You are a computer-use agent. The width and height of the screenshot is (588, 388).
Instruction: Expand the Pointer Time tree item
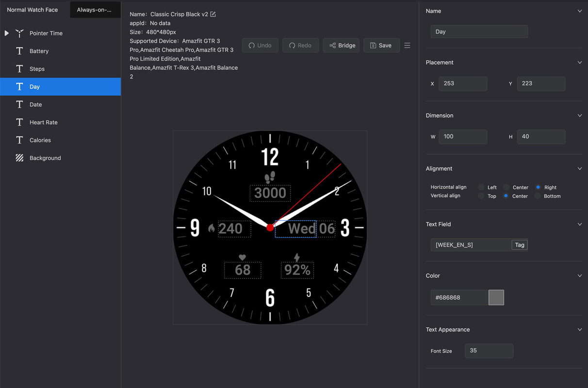pyautogui.click(x=6, y=33)
